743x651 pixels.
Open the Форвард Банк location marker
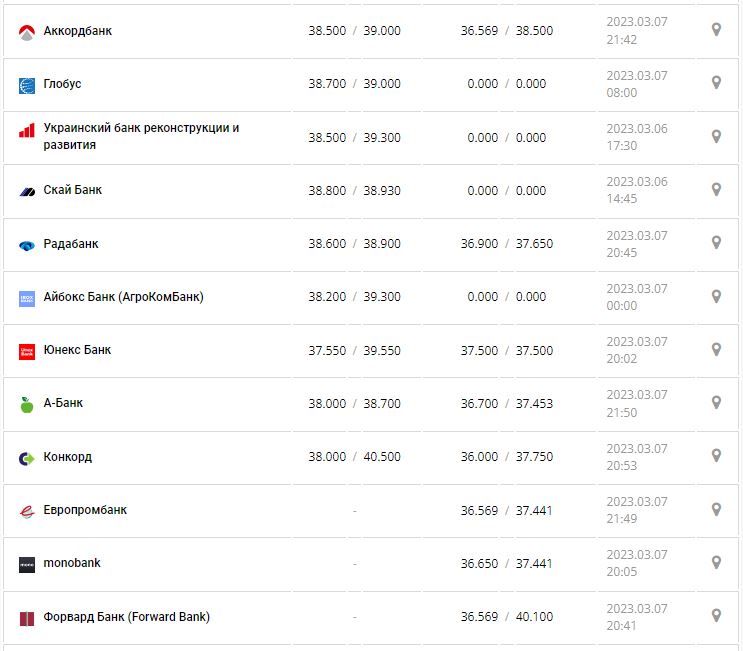[716, 615]
